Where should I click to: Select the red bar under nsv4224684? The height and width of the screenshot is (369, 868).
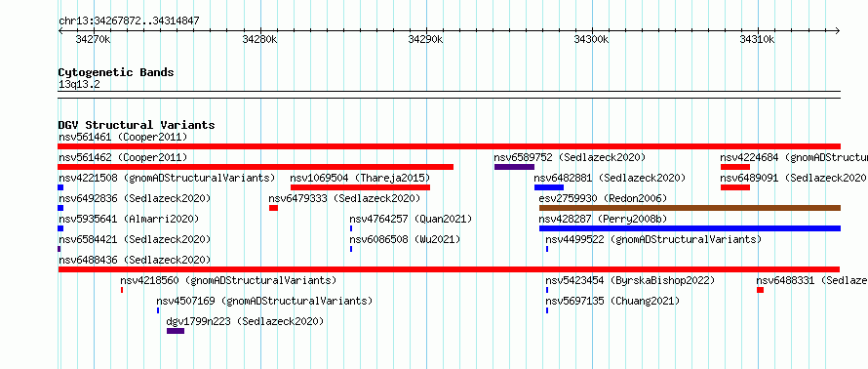pos(735,167)
